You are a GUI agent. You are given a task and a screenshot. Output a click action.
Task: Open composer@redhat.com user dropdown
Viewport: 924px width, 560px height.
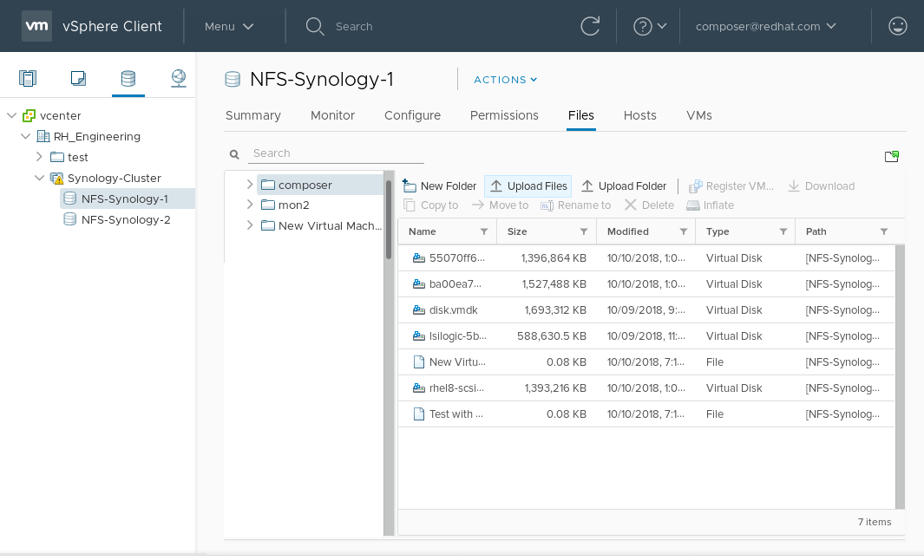coord(765,26)
